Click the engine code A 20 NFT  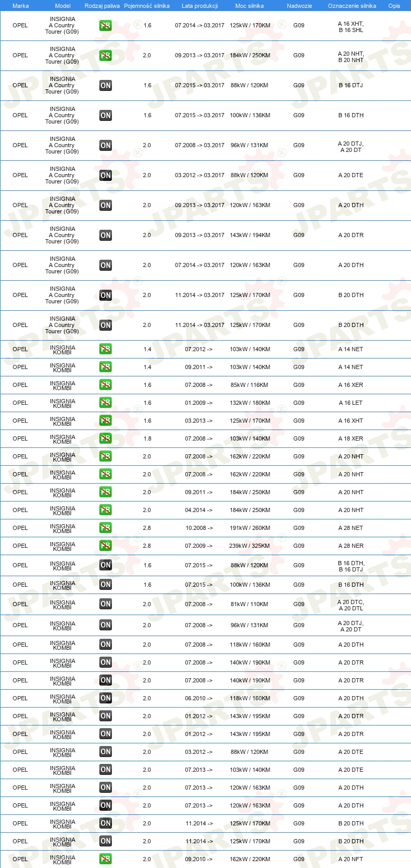tap(351, 859)
